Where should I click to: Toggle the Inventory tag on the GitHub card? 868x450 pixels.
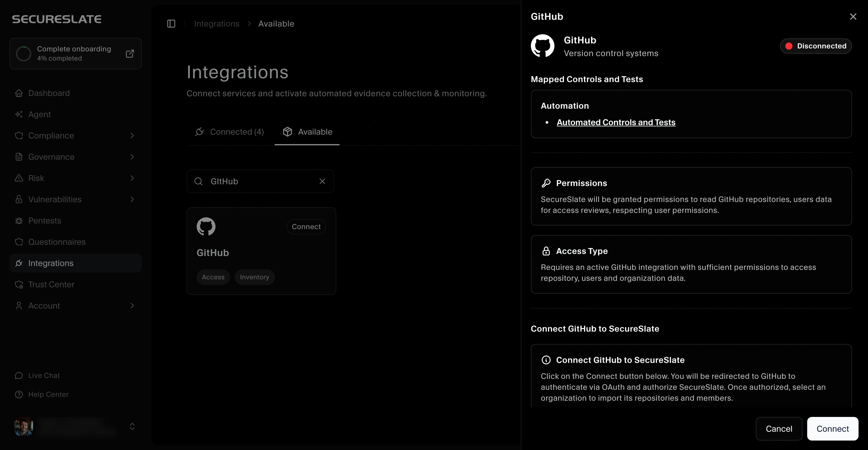click(x=254, y=277)
